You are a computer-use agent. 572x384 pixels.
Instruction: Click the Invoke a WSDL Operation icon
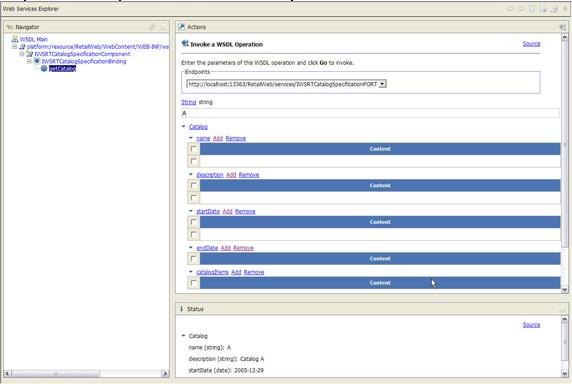(x=185, y=44)
